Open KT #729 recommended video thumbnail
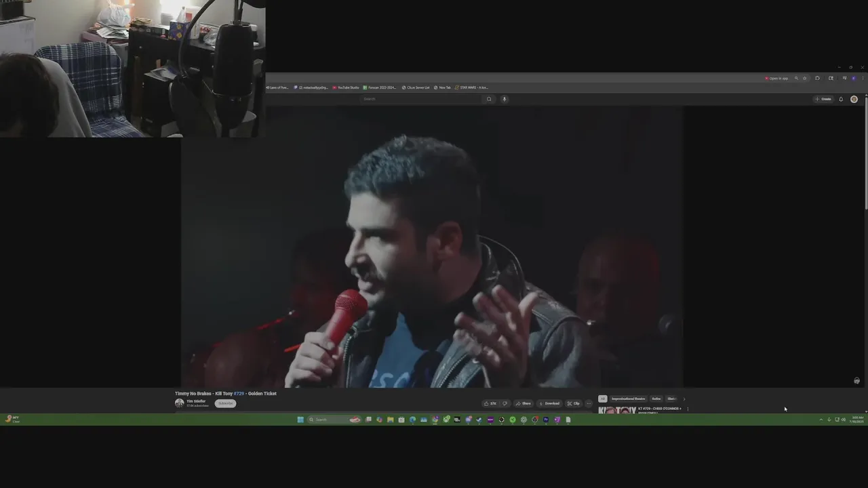868x488 pixels. tap(616, 409)
